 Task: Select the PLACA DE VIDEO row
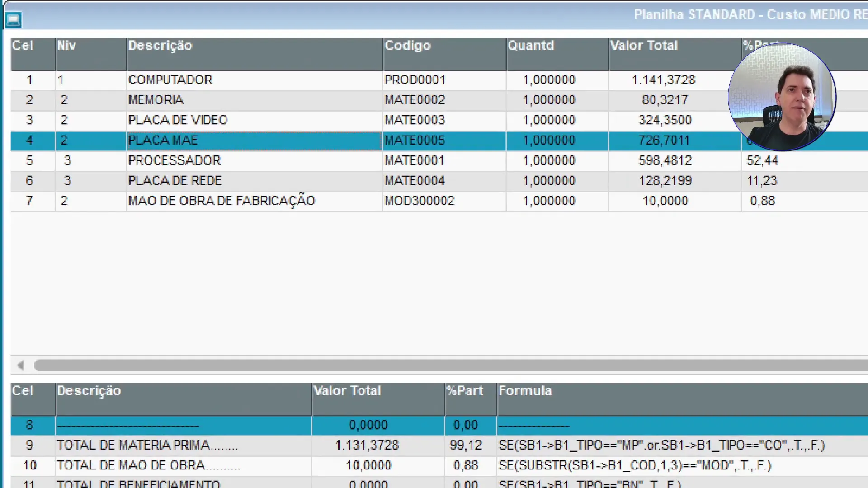pyautogui.click(x=178, y=120)
